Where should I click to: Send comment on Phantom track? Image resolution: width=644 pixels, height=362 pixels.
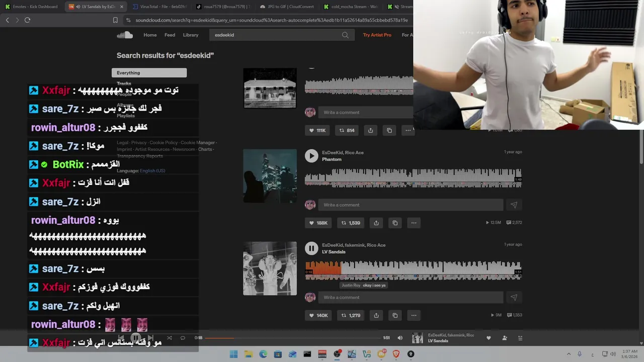(x=514, y=205)
